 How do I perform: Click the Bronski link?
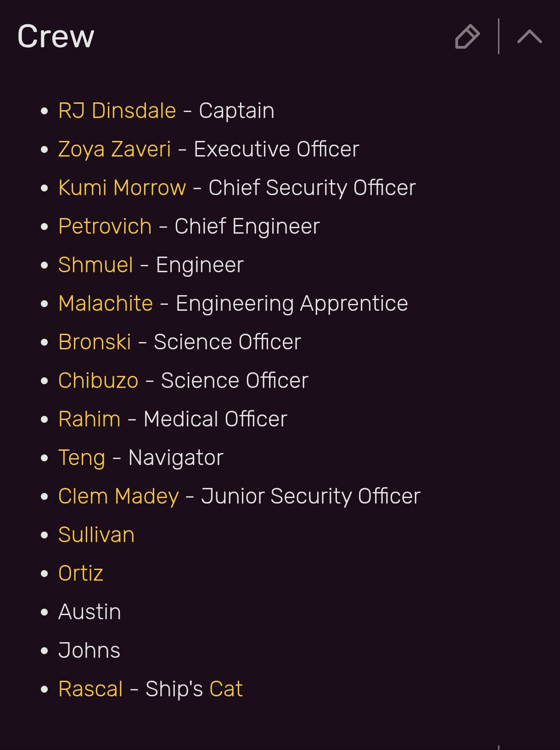[95, 342]
